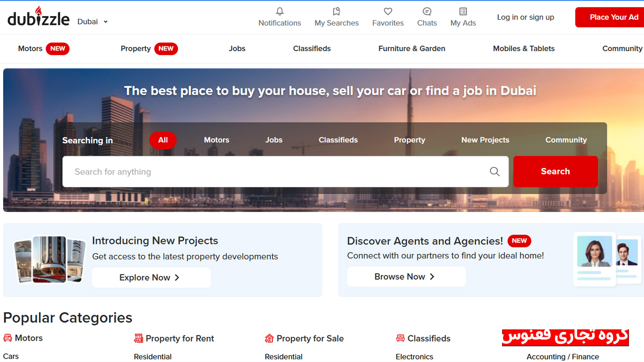Click the Motors car icon under Popular Categories
The height and width of the screenshot is (362, 644).
(x=8, y=338)
